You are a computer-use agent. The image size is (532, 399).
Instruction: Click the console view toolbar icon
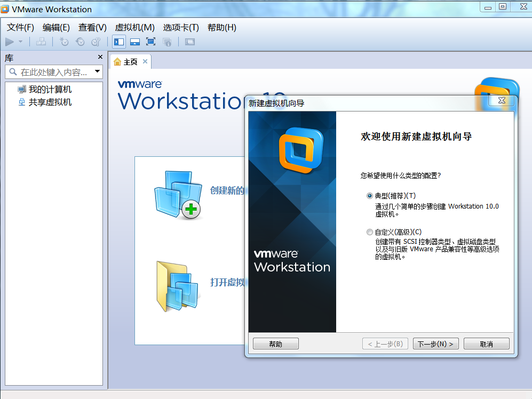pyautogui.click(x=189, y=42)
